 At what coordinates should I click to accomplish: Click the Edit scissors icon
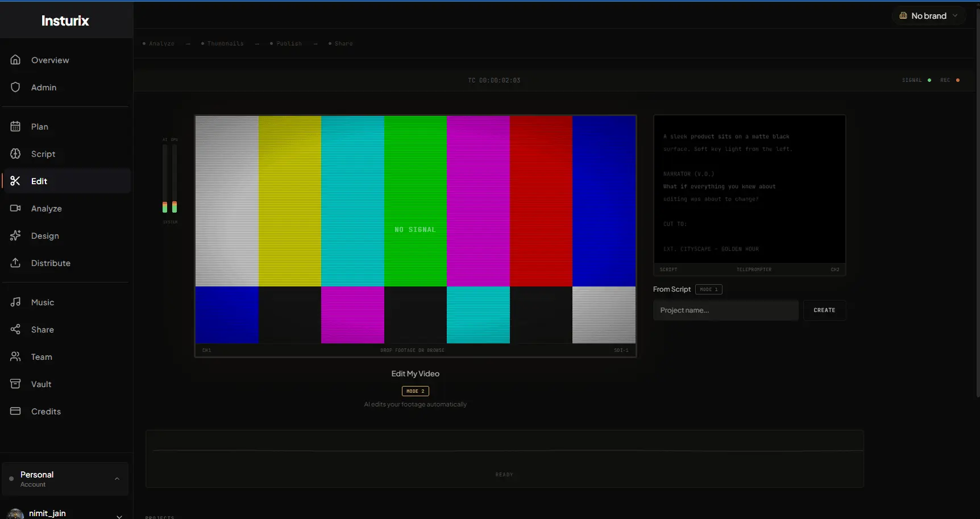click(15, 181)
